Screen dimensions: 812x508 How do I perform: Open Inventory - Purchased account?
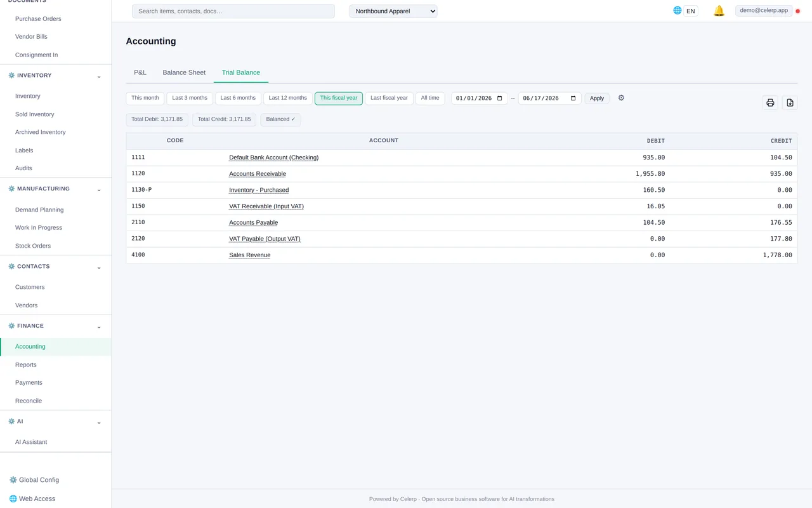coord(259,190)
